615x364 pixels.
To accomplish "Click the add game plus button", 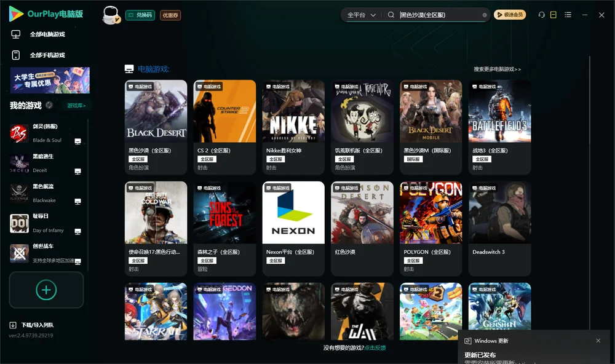I will 46,290.
